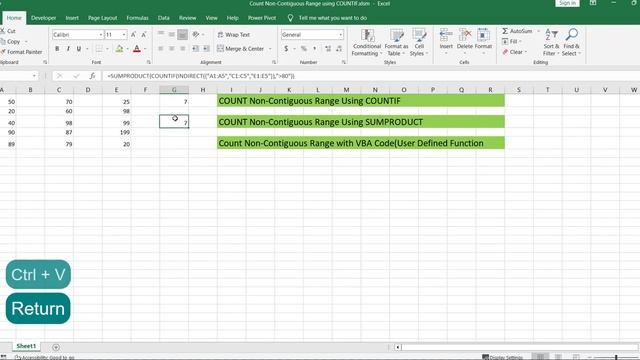Image resolution: width=640 pixels, height=360 pixels.
Task: Switch to the Developer tab
Action: (43, 18)
